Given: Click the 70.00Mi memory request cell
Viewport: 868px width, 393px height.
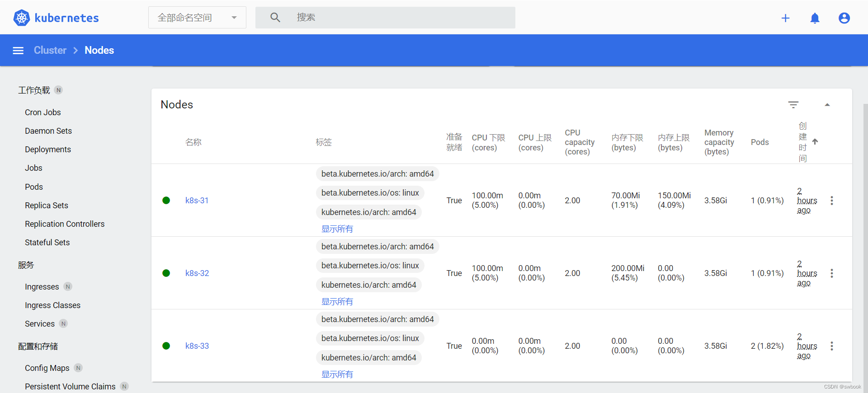Looking at the screenshot, I should pos(626,201).
